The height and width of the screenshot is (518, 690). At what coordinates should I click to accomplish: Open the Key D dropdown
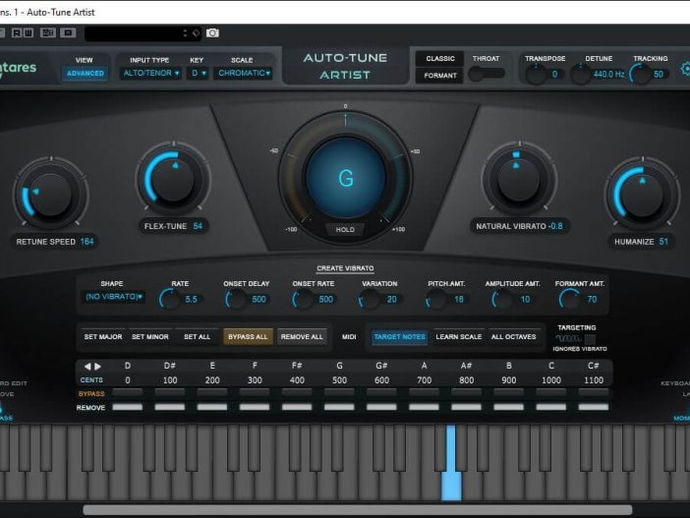click(198, 73)
